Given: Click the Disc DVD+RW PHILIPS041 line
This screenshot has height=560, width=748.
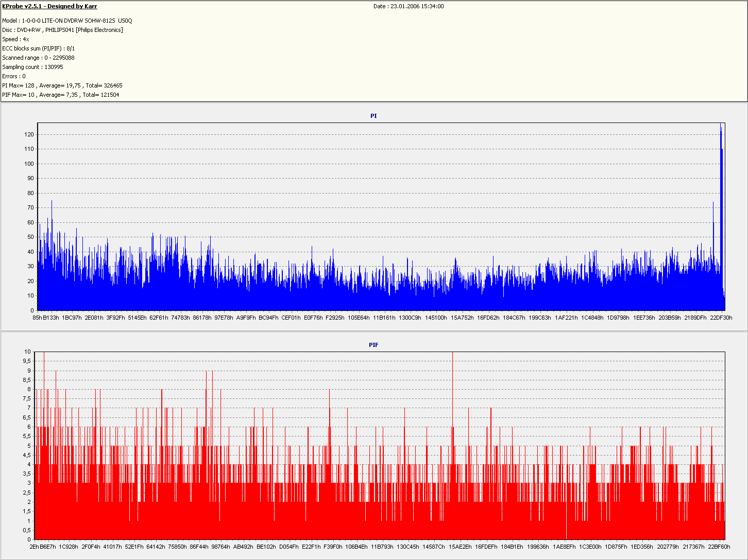Looking at the screenshot, I should click(62, 30).
